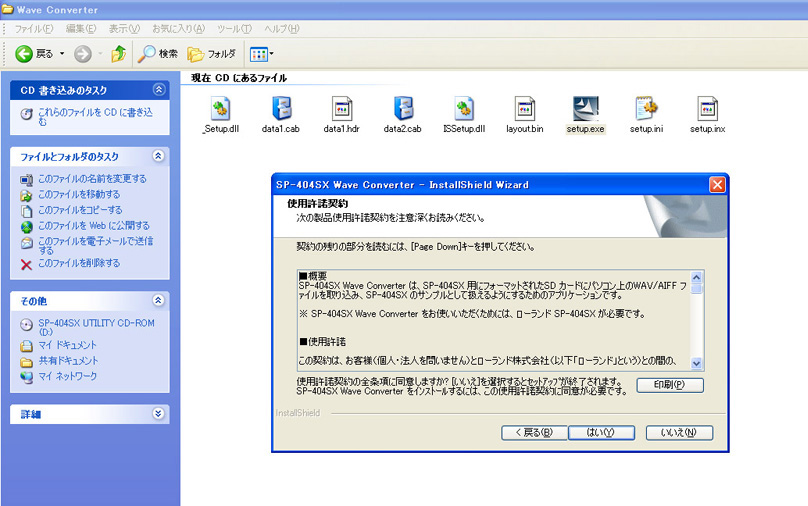Viewport: 808px width, 506px height.
Task: Click the Views grid toolbar icon
Action: pos(258,54)
